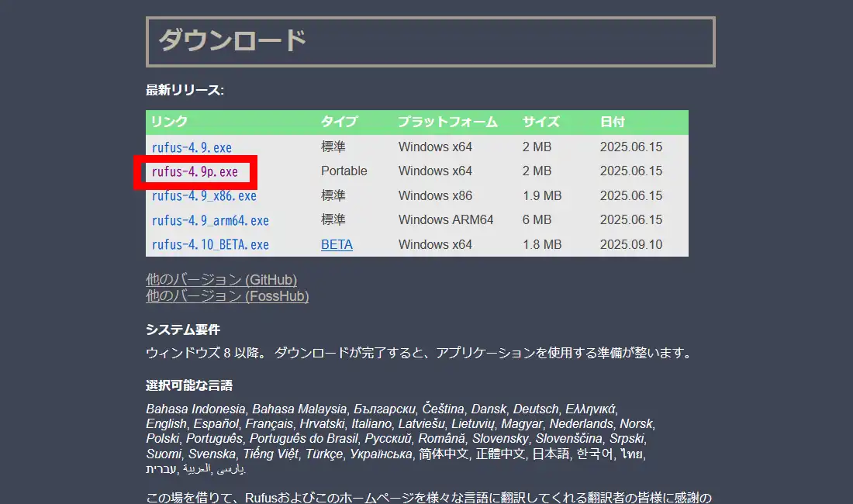Screen dimensions: 853x504
Task: Click 日本語 in language list
Action: tap(551, 454)
